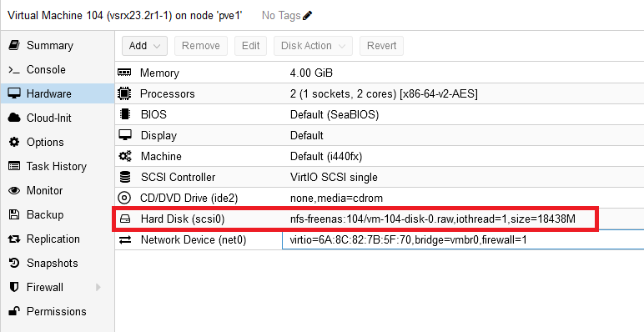Viewport: 644px width, 332px height.
Task: Click the Firewall shield icon
Action: click(14, 287)
